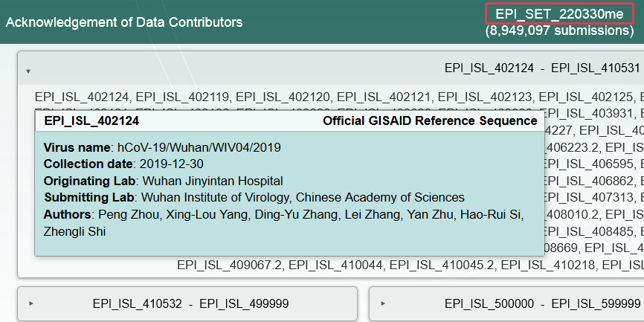Image resolution: width=644 pixels, height=322 pixels.
Task: Expand the EPI_ISL_500000 - EPI_ISL_599999 section arrow
Action: 382,303
